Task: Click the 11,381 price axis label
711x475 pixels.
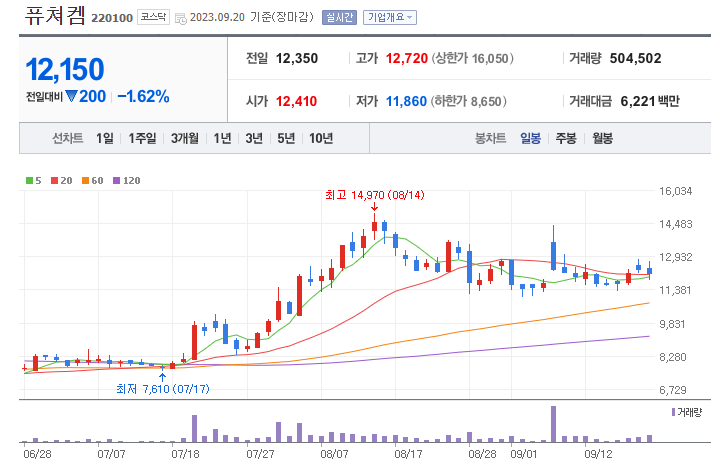Action: (676, 290)
